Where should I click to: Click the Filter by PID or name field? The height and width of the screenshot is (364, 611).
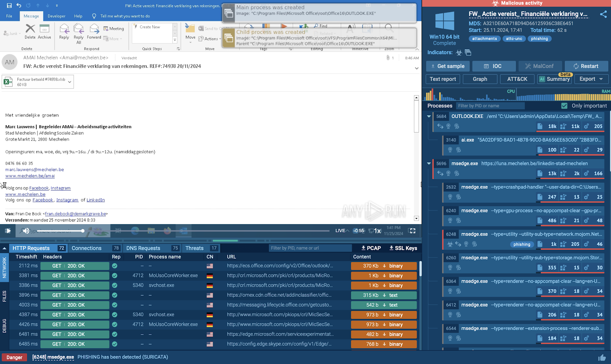(x=490, y=106)
